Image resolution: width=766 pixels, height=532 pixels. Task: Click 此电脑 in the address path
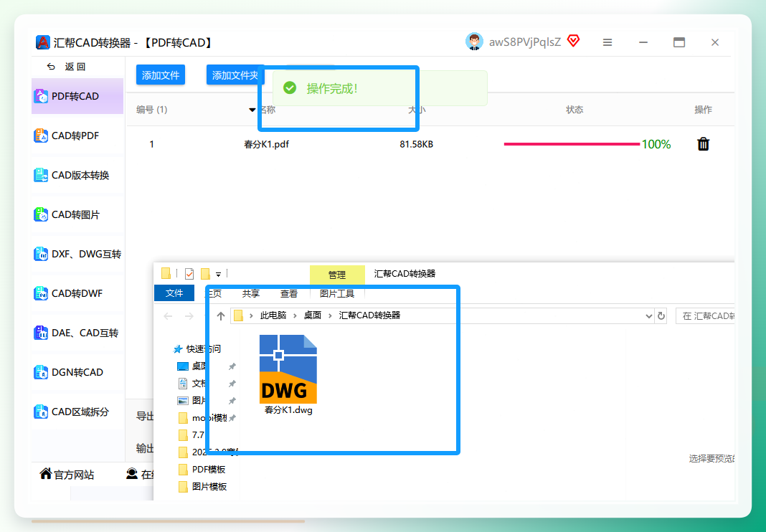pos(273,315)
